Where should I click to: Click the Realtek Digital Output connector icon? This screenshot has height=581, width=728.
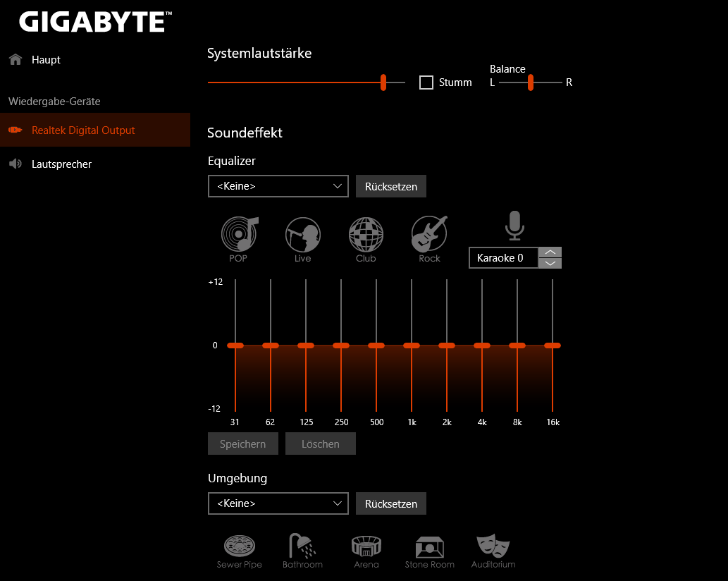(x=16, y=130)
